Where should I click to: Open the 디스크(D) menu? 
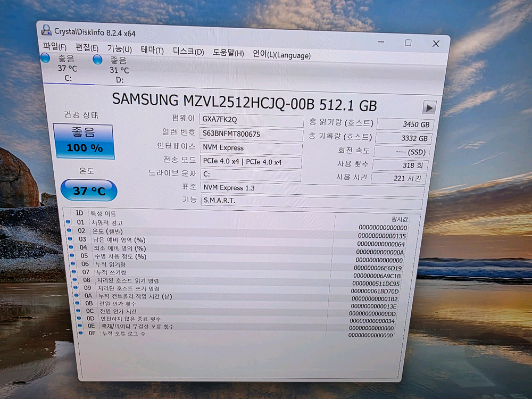pos(188,52)
